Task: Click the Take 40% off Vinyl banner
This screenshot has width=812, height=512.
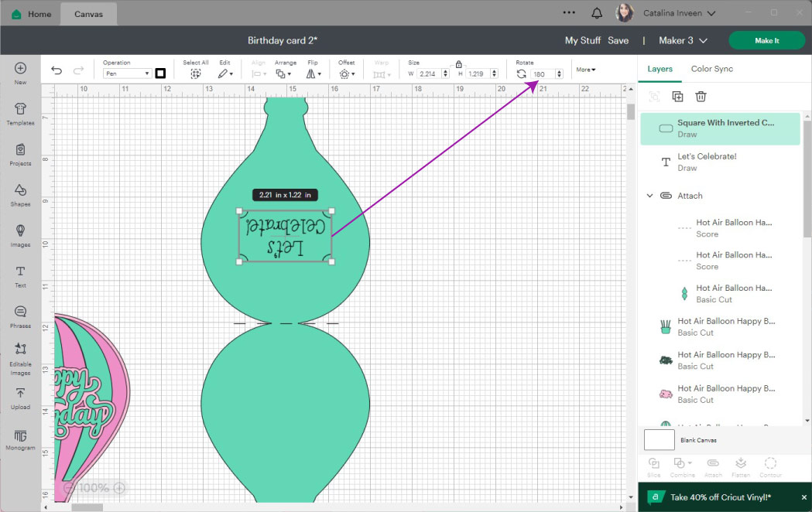Action: [721, 497]
